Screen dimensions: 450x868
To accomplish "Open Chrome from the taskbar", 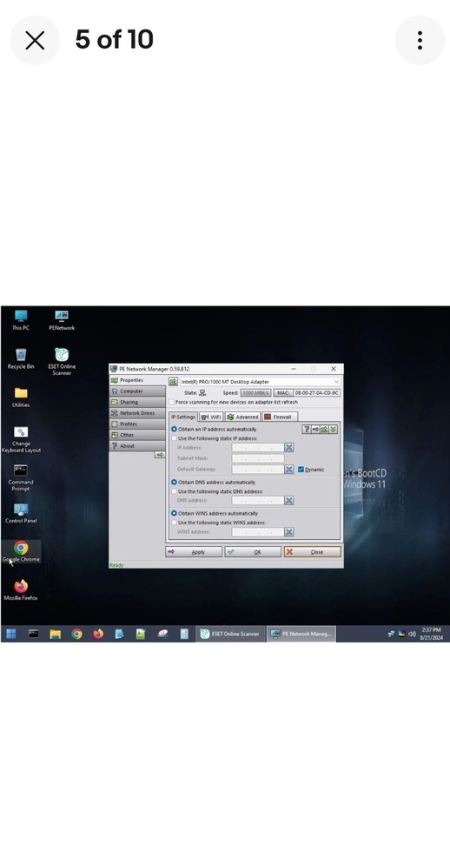I will (76, 634).
